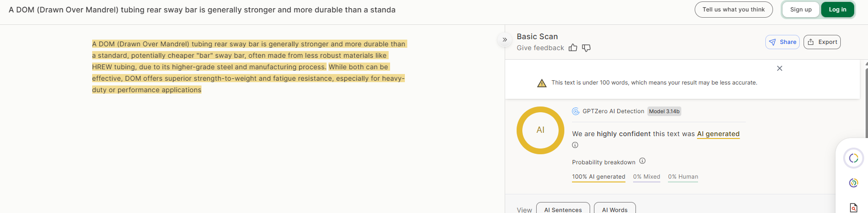
Task: Select the AI Sentences view tab
Action: click(x=563, y=209)
